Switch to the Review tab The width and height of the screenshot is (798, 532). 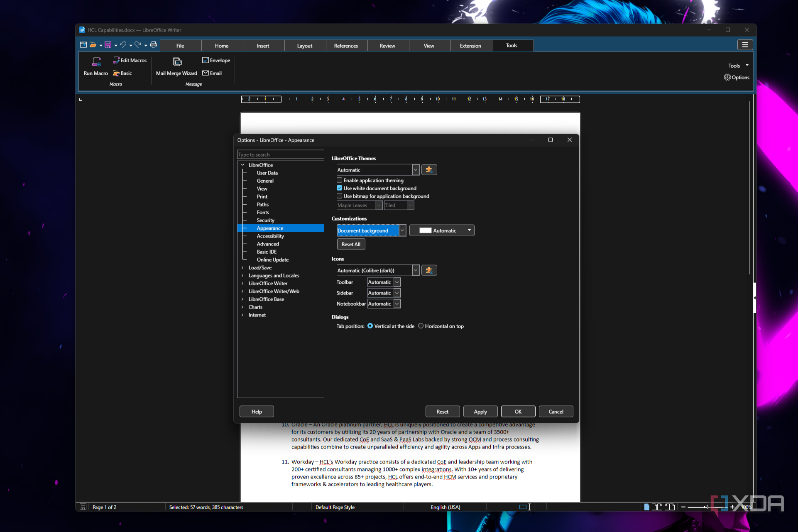tap(388, 46)
